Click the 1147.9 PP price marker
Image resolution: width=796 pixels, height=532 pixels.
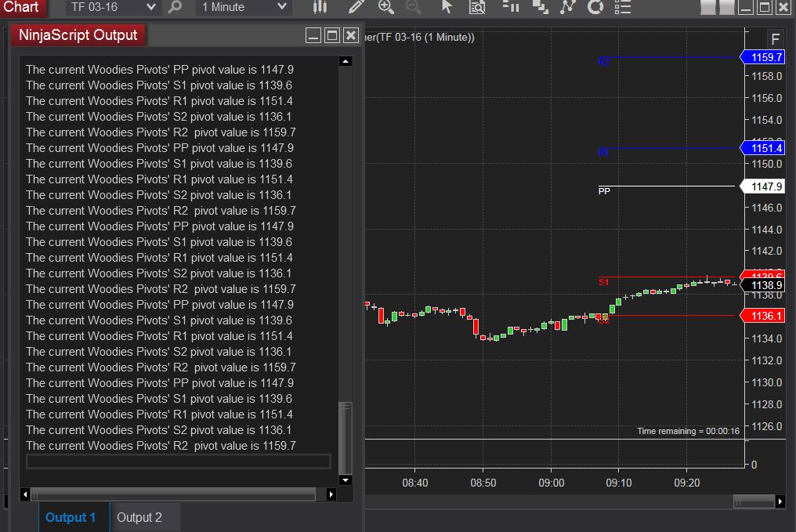pos(762,186)
